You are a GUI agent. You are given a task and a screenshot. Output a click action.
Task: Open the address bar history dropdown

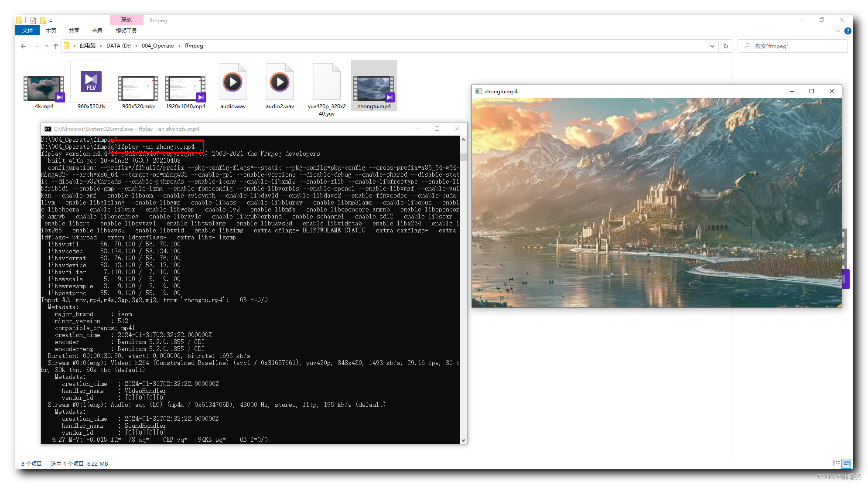pyautogui.click(x=712, y=46)
